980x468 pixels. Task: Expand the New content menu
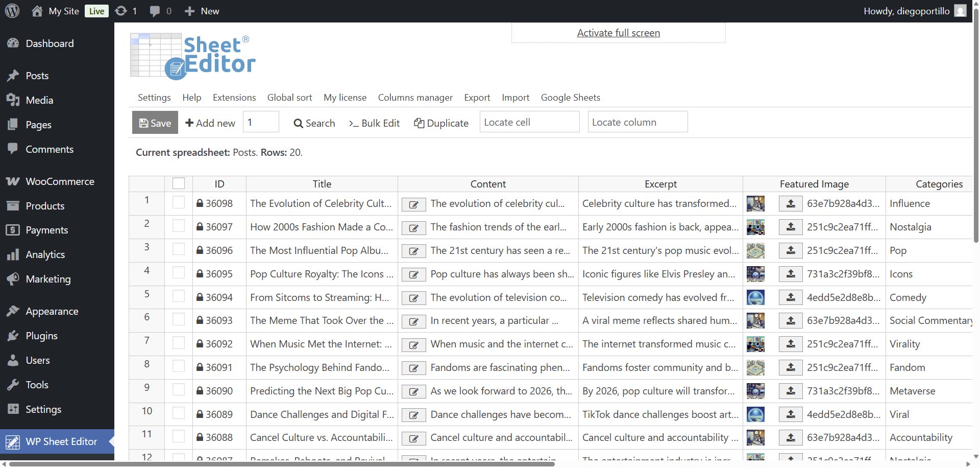pyautogui.click(x=202, y=11)
